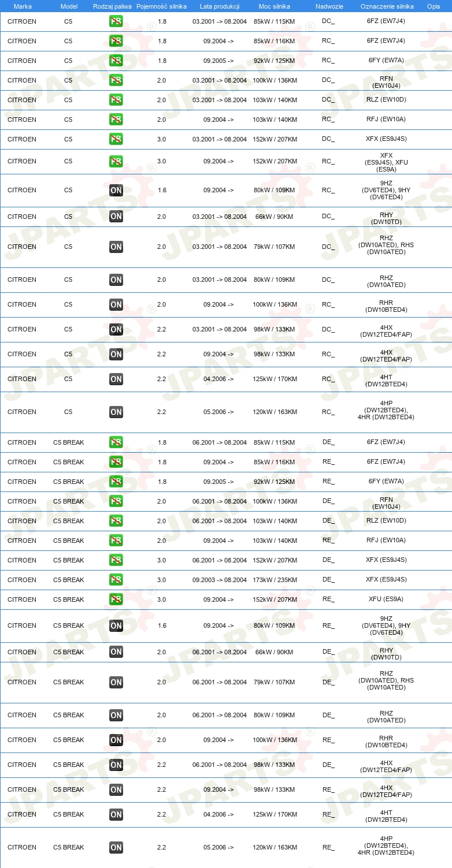The height and width of the screenshot is (868, 452).
Task: Click the 'Marka' column header
Action: [x=23, y=6]
